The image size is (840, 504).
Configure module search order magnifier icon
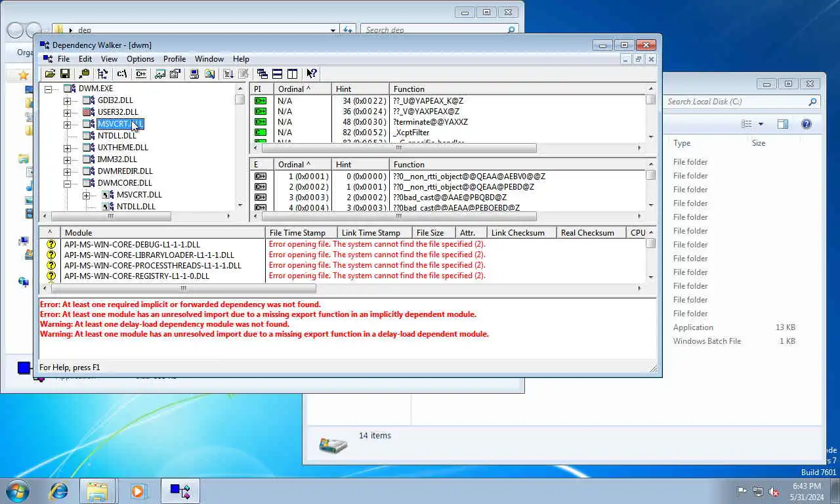pyautogui.click(x=209, y=74)
